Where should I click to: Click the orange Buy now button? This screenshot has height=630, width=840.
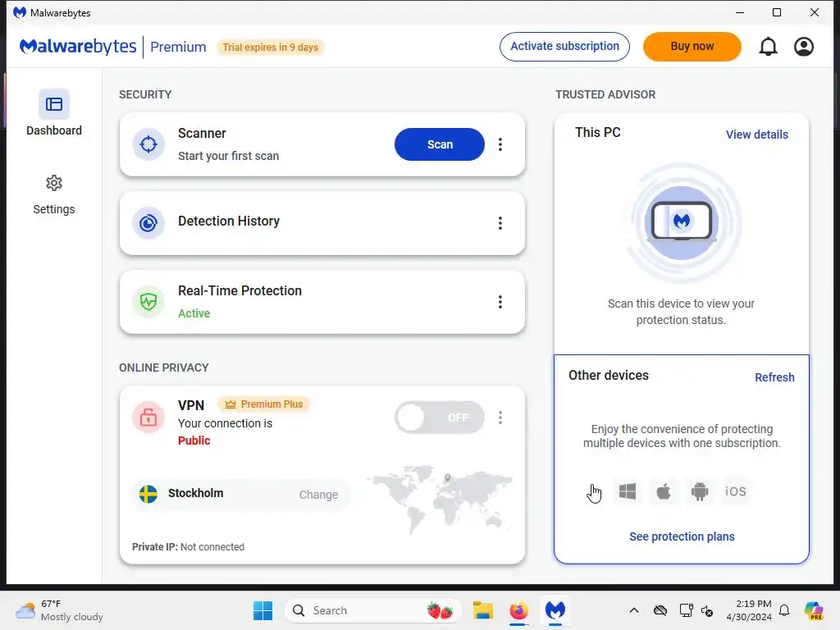692,47
